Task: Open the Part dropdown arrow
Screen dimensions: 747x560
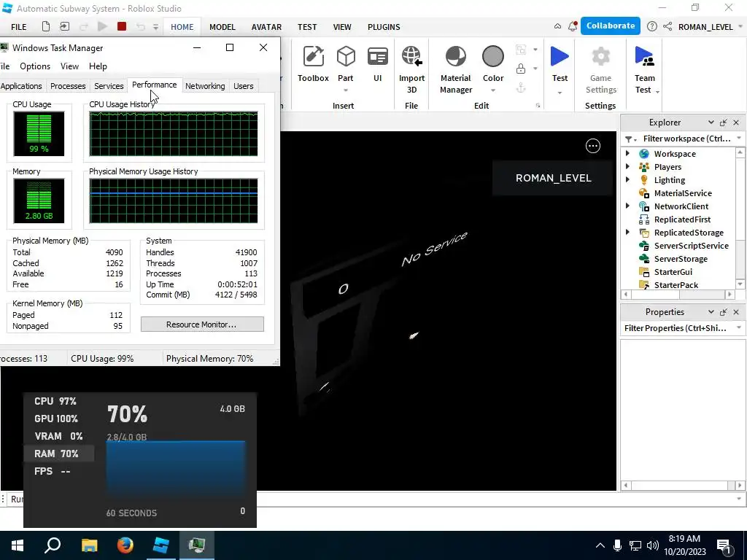Action: 345,90
